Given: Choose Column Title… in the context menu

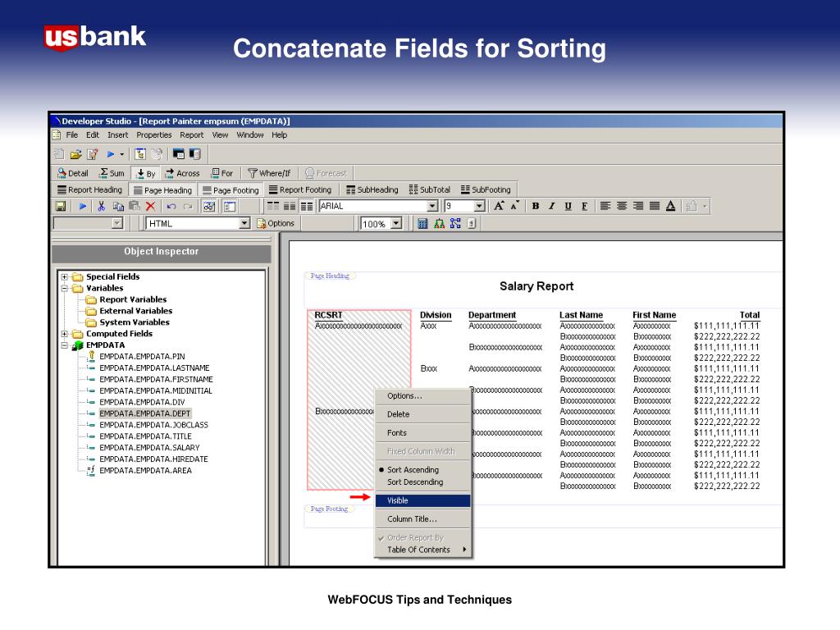Looking at the screenshot, I should tap(422, 519).
